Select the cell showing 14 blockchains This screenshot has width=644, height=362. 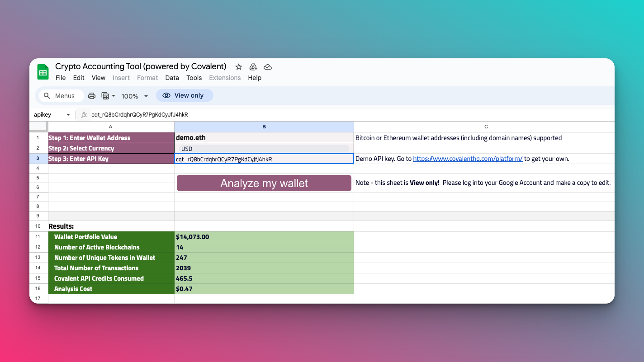[264, 247]
